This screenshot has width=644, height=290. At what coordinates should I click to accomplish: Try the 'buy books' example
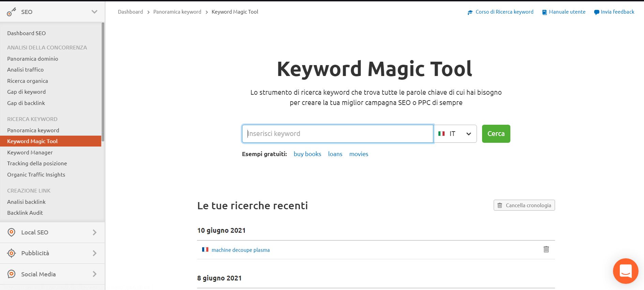tap(307, 154)
